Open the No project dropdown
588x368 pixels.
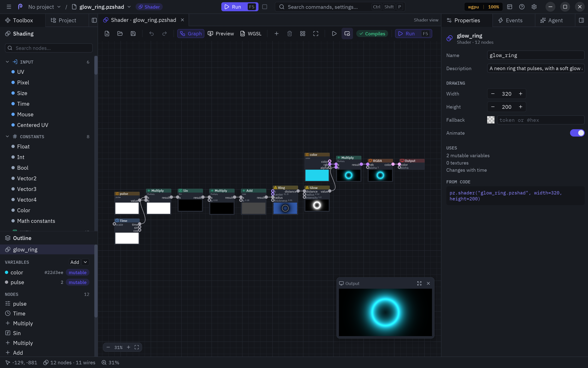[44, 7]
